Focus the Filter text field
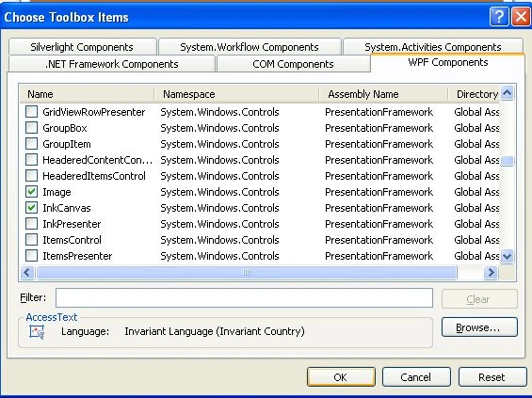The height and width of the screenshot is (398, 532). (x=244, y=298)
